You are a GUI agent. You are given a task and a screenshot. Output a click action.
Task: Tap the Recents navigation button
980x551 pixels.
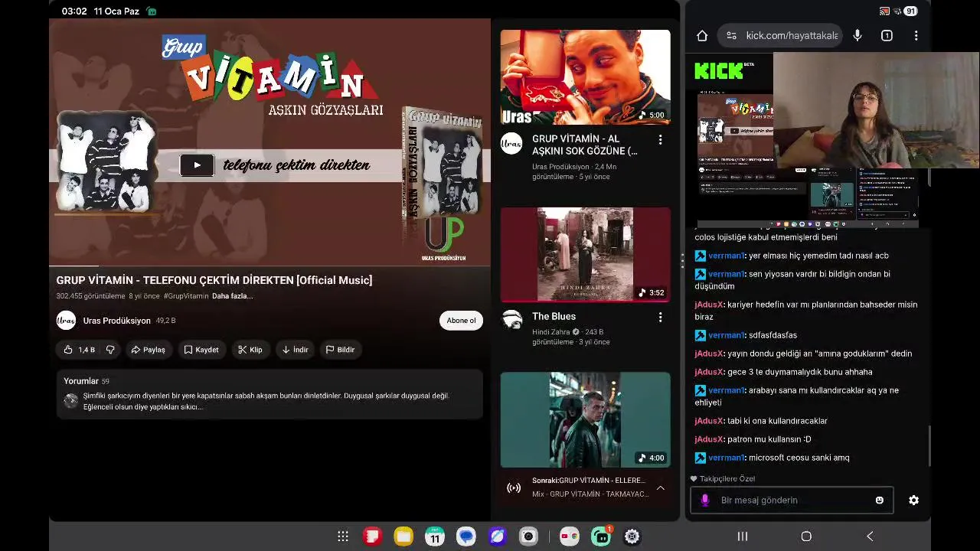pos(742,536)
